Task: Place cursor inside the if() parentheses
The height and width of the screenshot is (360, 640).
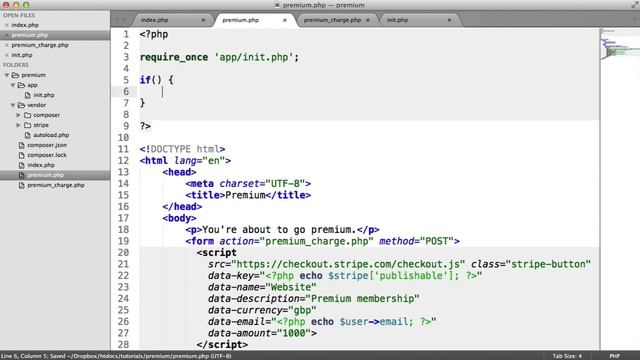Action: point(157,80)
